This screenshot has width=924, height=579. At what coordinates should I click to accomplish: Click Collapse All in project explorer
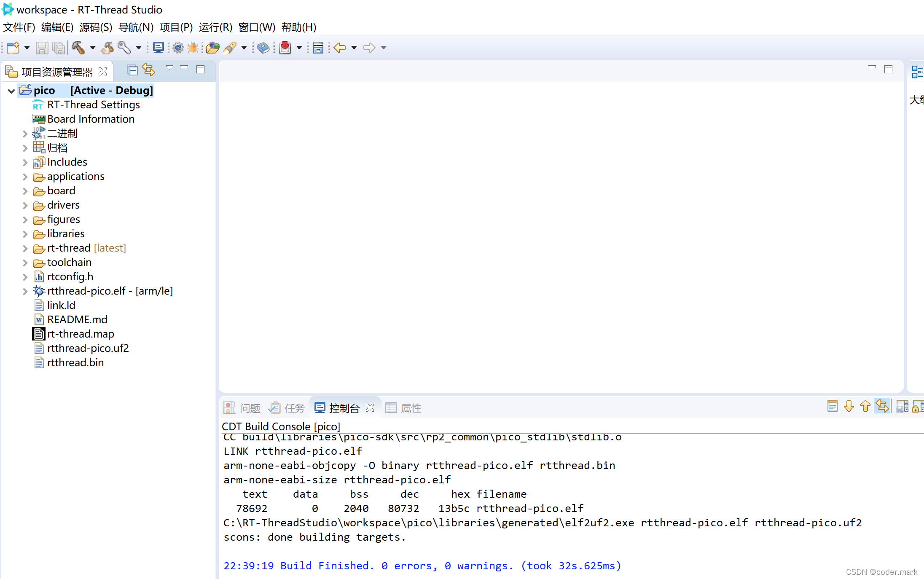pyautogui.click(x=132, y=70)
